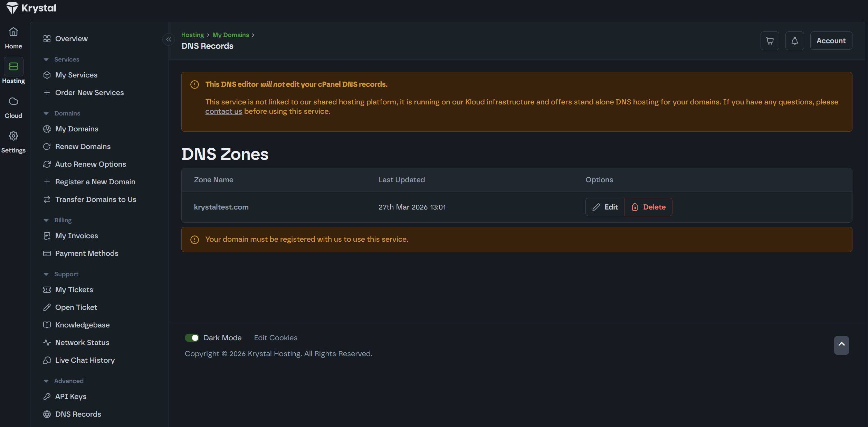Click the Krystal logo
The height and width of the screenshot is (427, 868).
(31, 8)
